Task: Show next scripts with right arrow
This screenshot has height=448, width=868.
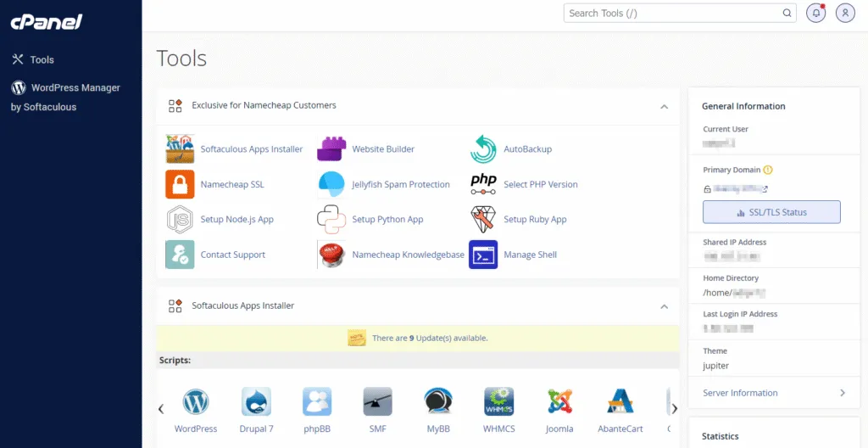Action: click(674, 409)
